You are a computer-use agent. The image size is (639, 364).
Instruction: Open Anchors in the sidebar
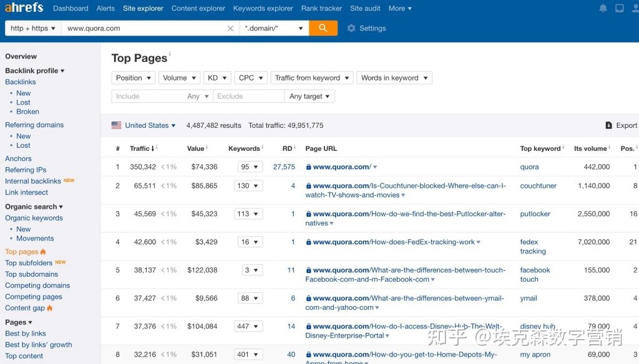(x=18, y=158)
